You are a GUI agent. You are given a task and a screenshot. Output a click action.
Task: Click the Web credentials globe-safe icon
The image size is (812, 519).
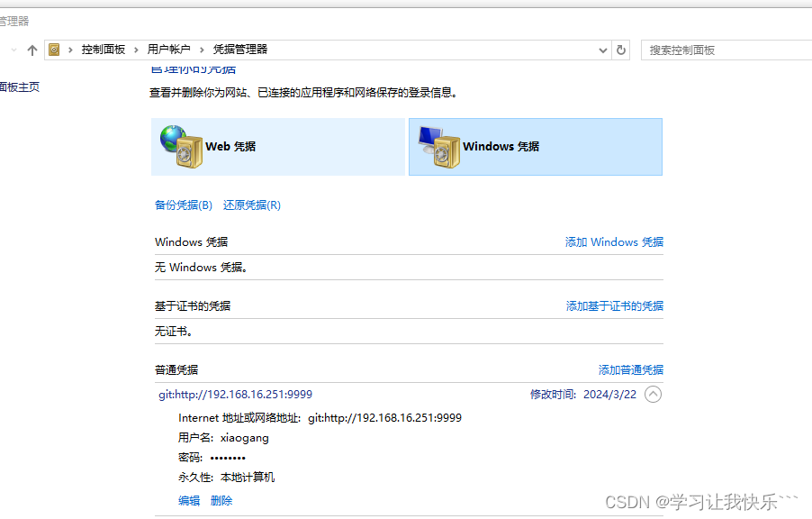click(x=181, y=146)
